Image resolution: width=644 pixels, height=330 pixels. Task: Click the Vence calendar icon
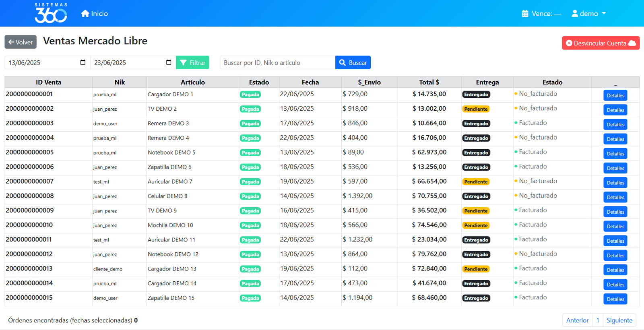525,14
